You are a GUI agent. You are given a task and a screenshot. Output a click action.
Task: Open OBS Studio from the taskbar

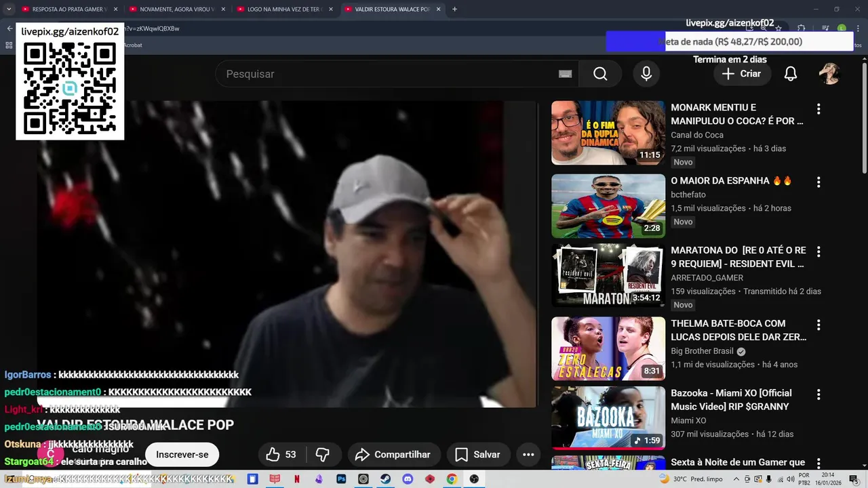click(474, 479)
